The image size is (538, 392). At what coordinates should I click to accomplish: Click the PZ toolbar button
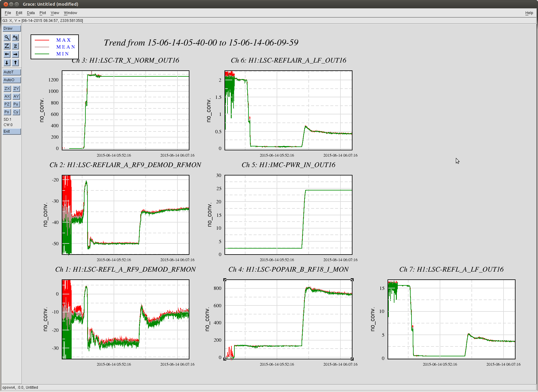pos(7,104)
